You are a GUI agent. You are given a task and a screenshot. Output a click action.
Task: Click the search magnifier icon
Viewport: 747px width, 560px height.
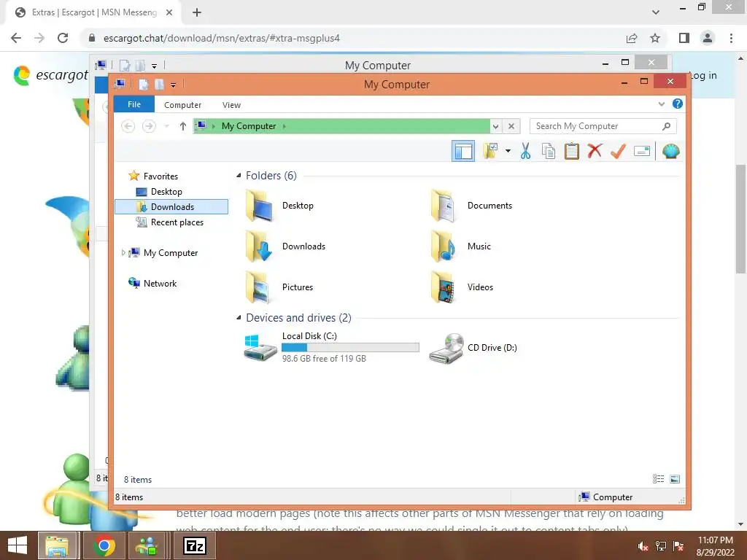click(x=667, y=126)
